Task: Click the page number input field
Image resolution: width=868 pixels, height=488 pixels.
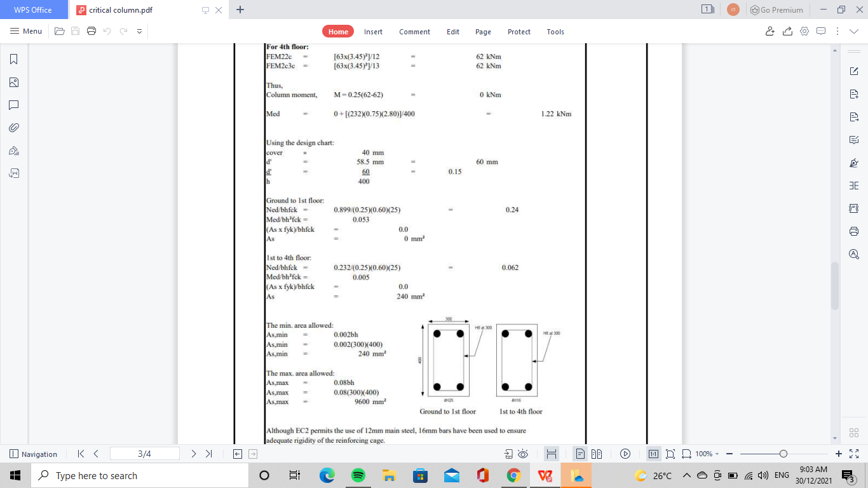Action: click(x=144, y=454)
